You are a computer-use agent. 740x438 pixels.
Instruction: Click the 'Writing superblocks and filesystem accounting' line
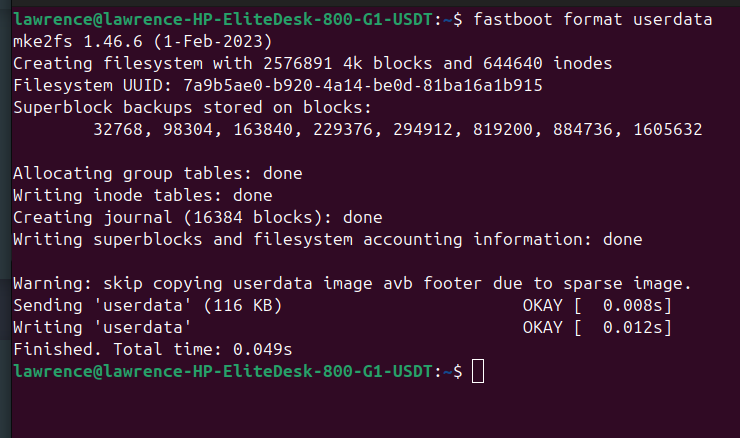(328, 239)
